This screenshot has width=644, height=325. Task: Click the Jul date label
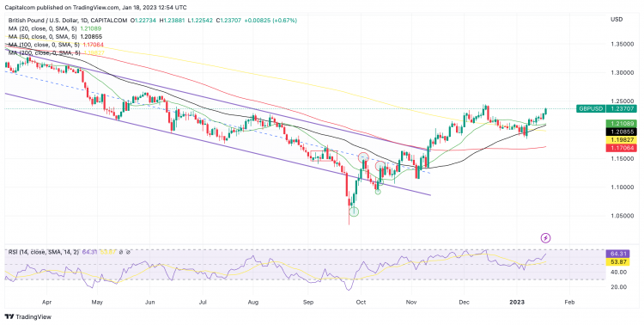(204, 303)
